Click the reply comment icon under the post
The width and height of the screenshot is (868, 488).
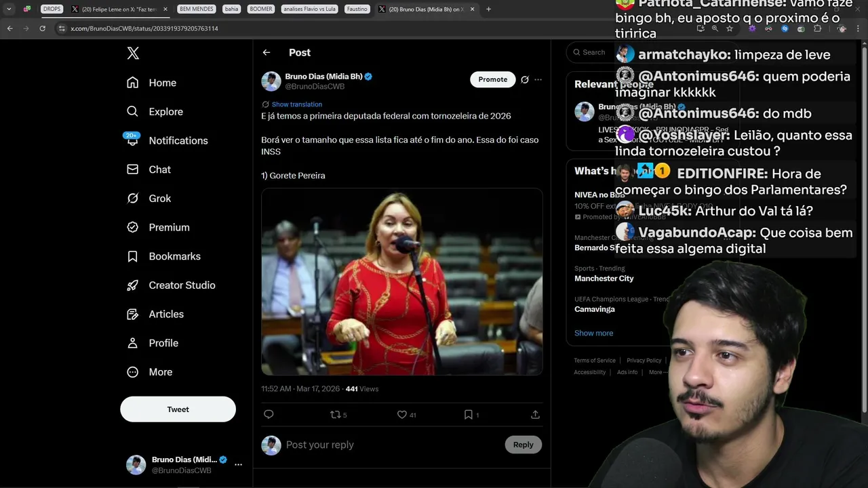point(269,414)
